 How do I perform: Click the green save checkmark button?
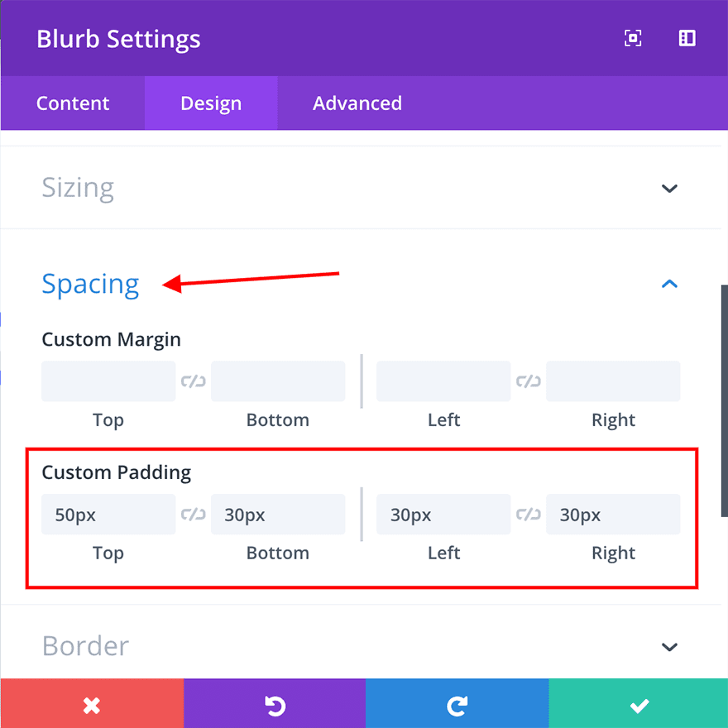(x=639, y=705)
